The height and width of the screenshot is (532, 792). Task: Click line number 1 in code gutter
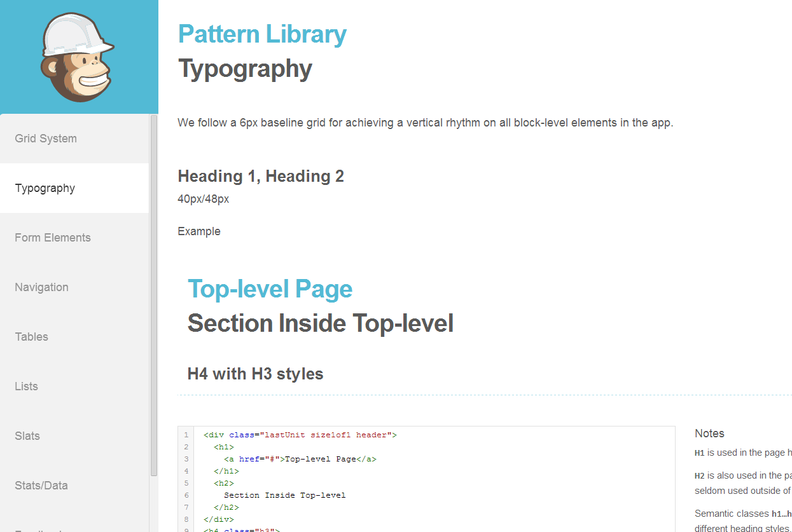pos(186,435)
